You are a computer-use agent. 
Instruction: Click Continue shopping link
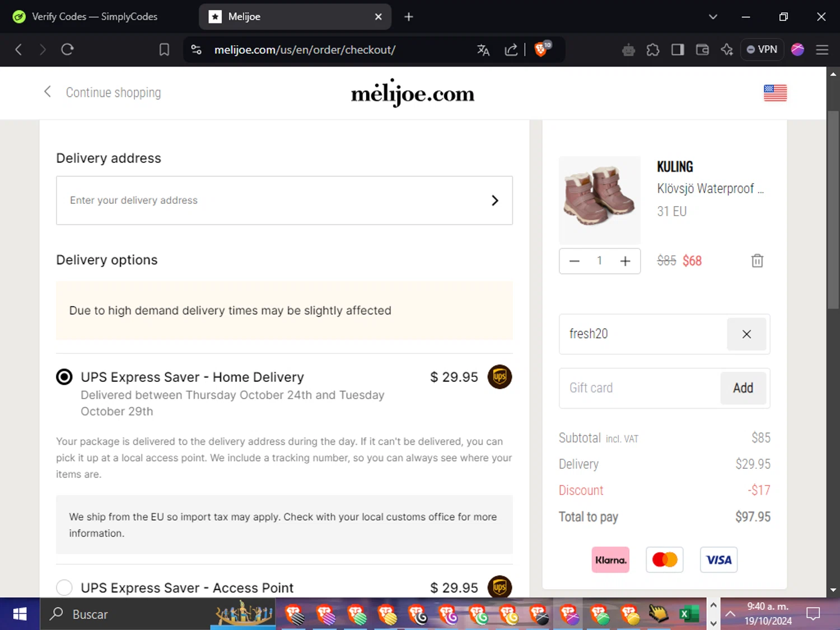point(102,92)
